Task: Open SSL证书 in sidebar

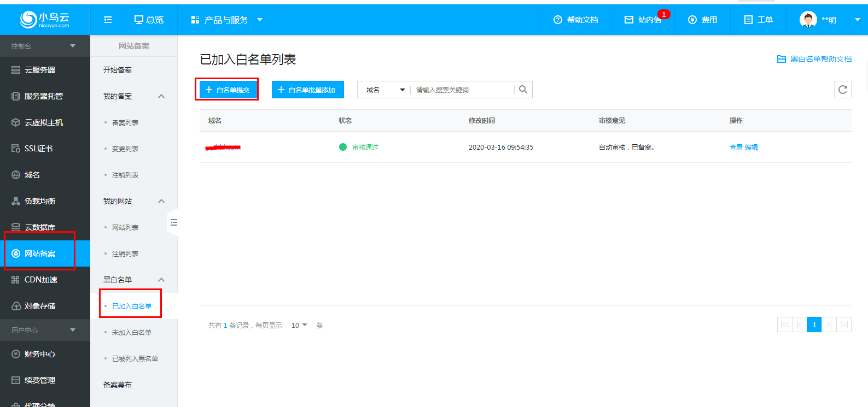Action: (x=45, y=149)
